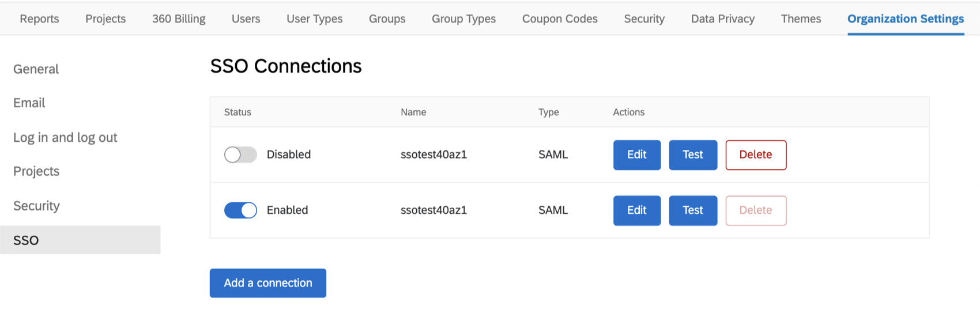Test the enabled ssotest40az1 connection

pos(693,210)
